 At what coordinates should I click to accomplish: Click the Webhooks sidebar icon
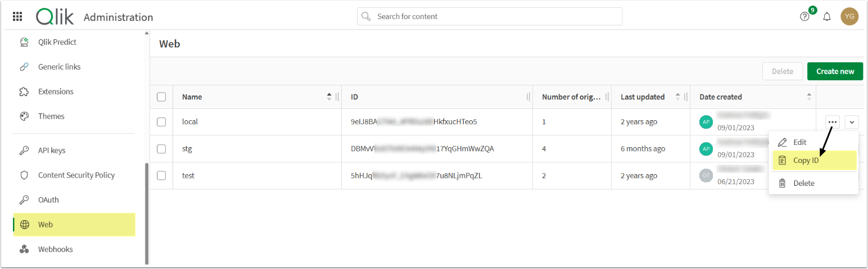24,249
